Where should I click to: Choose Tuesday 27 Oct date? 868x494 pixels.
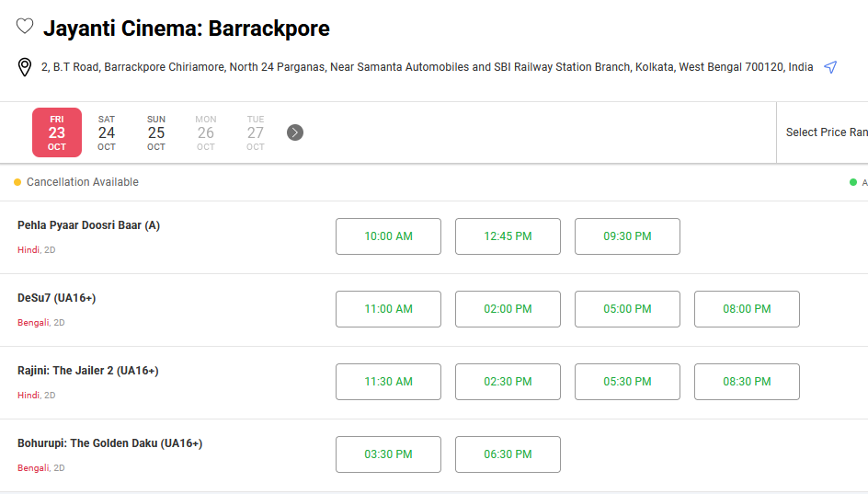pyautogui.click(x=256, y=132)
